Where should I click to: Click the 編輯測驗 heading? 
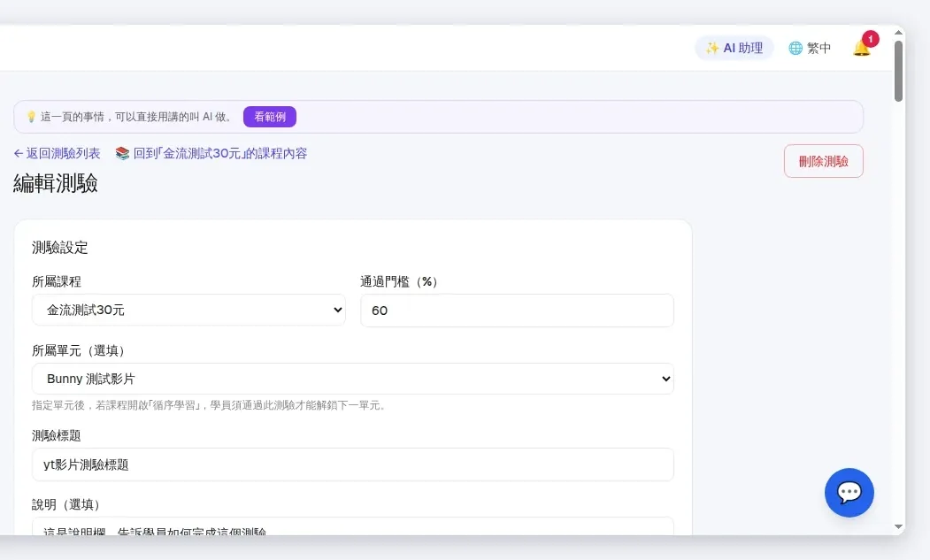coord(56,183)
